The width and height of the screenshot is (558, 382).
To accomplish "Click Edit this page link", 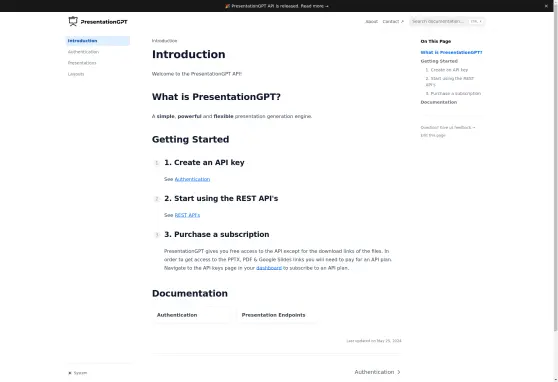I will (x=433, y=135).
